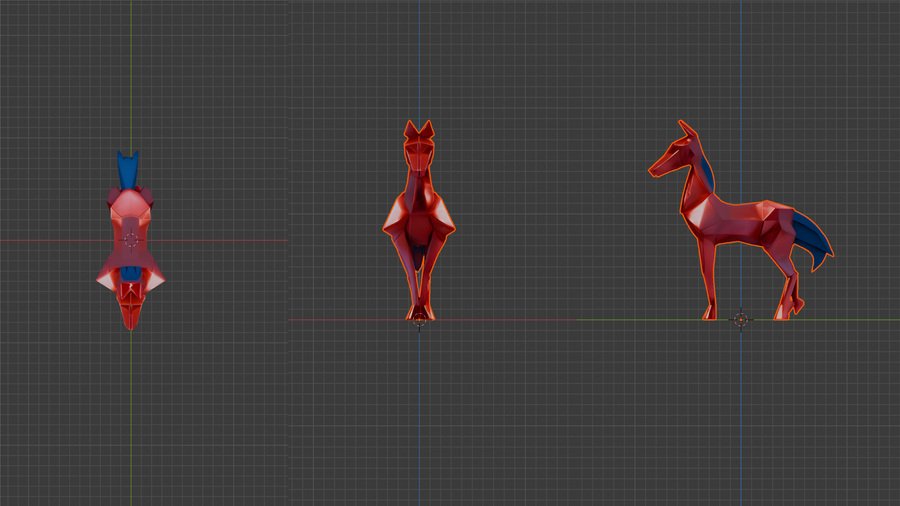Click the side-view horse's head
This screenshot has height=506, width=900.
(674, 150)
